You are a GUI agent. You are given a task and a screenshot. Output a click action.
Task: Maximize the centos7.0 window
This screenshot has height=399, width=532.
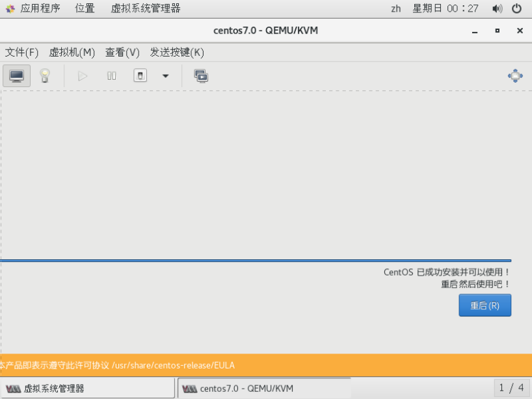[x=497, y=31]
